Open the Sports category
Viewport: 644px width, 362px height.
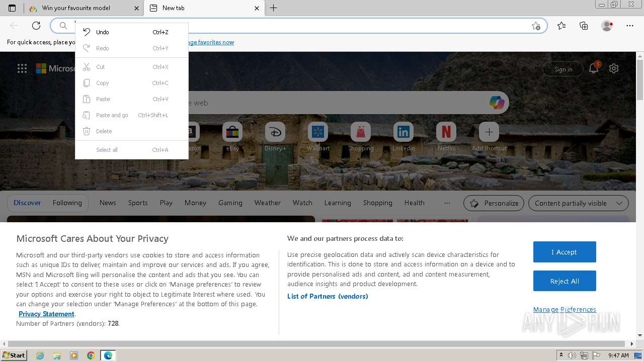coord(138,203)
